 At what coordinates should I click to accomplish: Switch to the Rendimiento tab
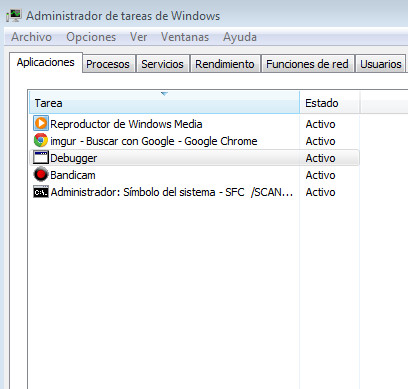225,64
